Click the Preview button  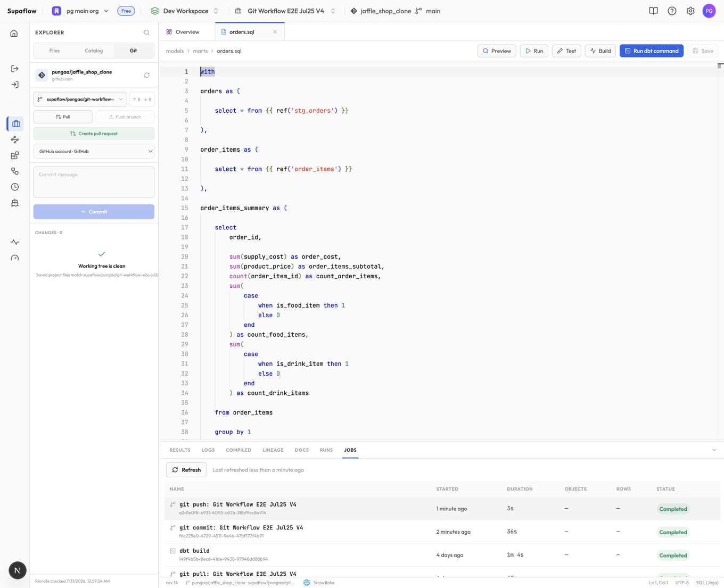(497, 51)
